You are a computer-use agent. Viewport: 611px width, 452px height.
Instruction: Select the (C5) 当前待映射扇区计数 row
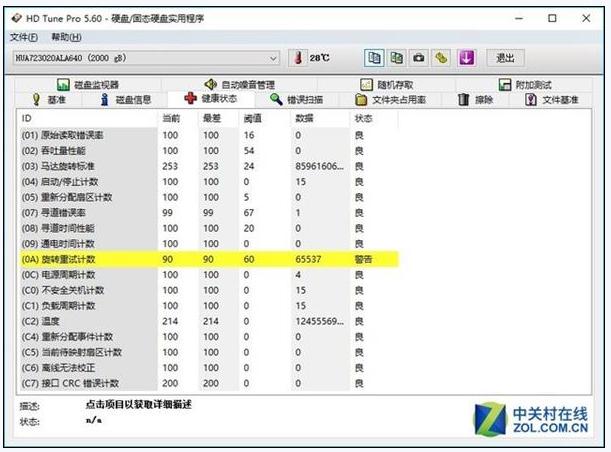[208, 352]
